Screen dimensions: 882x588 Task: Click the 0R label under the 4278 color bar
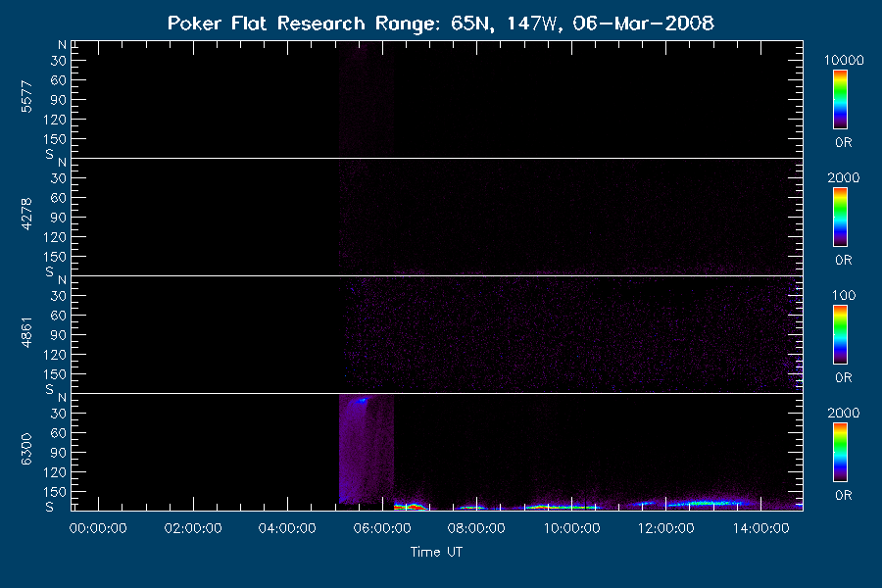tap(843, 261)
